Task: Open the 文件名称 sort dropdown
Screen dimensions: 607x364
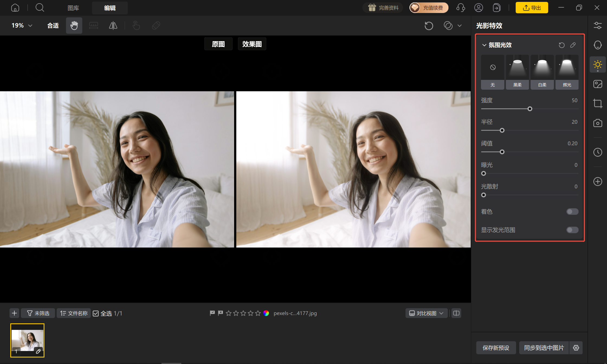Action: click(74, 313)
